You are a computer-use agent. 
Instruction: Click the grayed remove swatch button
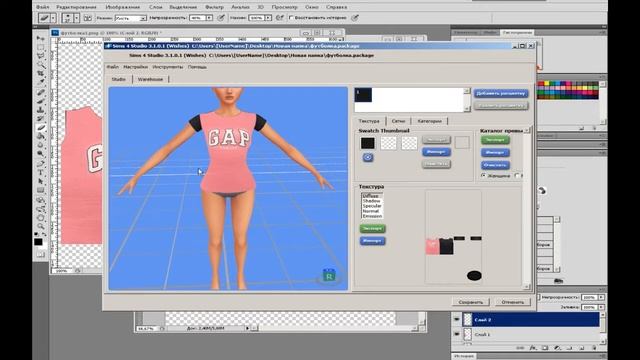(x=501, y=106)
